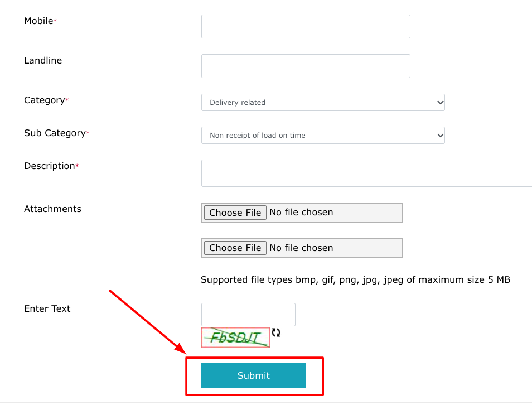532x405 pixels.
Task: Submit the complaint form
Action: [253, 375]
